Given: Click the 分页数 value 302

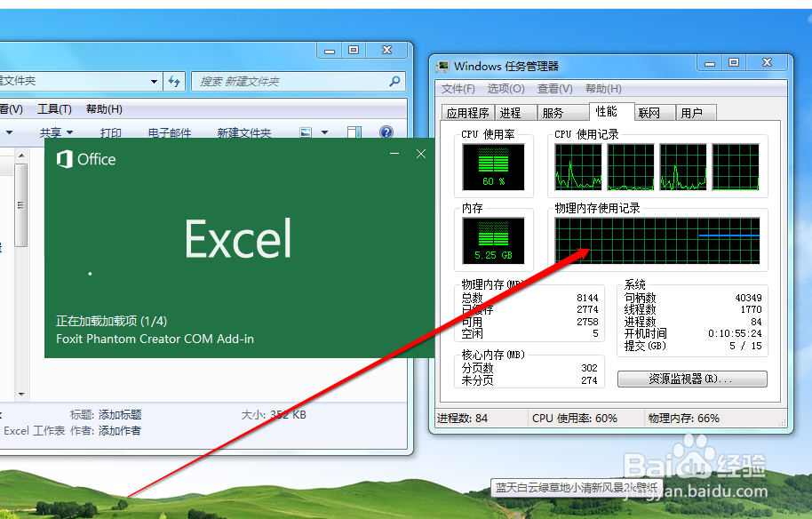Looking at the screenshot, I should (589, 368).
